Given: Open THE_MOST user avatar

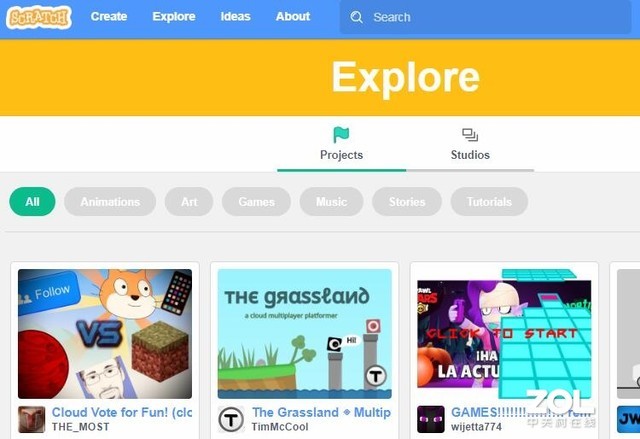Looking at the screenshot, I should point(31,419).
